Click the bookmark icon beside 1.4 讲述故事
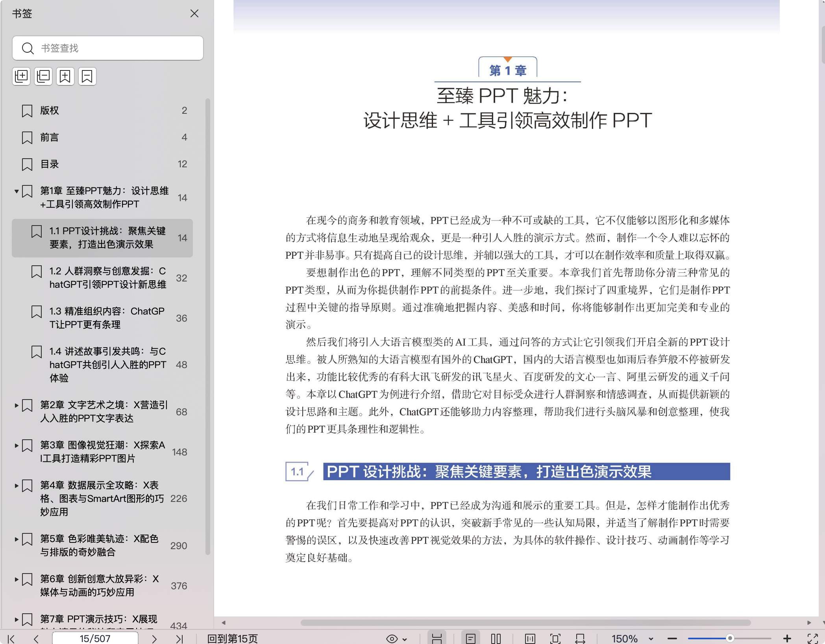Image resolution: width=825 pixels, height=644 pixels. pos(36,352)
